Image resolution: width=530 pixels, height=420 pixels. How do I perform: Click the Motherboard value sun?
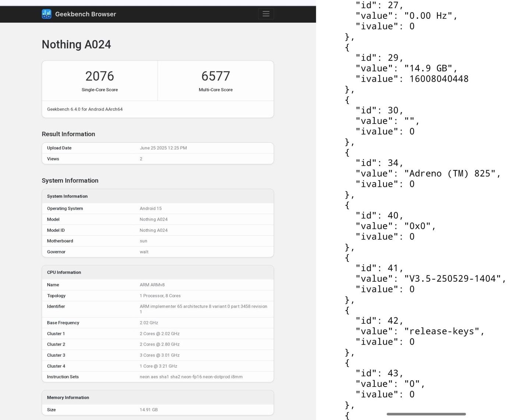143,241
